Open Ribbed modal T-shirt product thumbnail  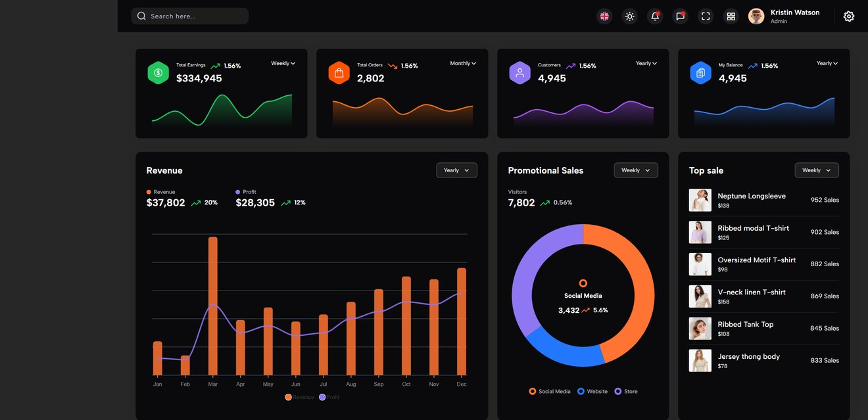point(700,232)
